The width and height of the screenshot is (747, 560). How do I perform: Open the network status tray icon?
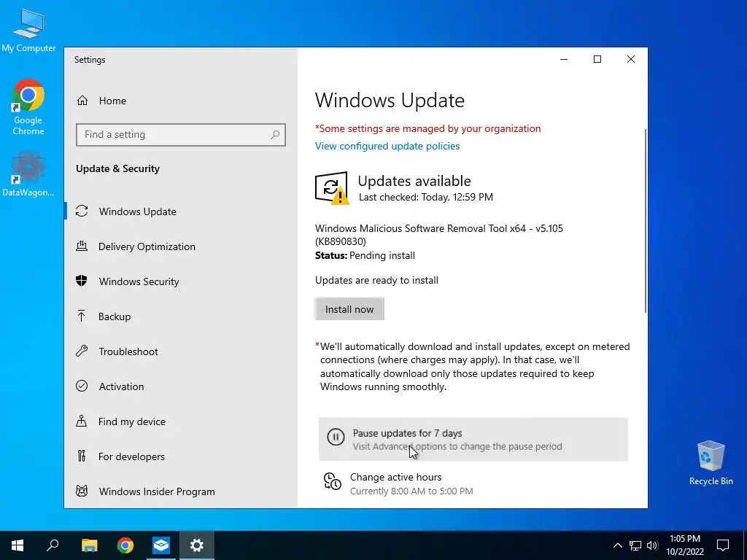[635, 545]
